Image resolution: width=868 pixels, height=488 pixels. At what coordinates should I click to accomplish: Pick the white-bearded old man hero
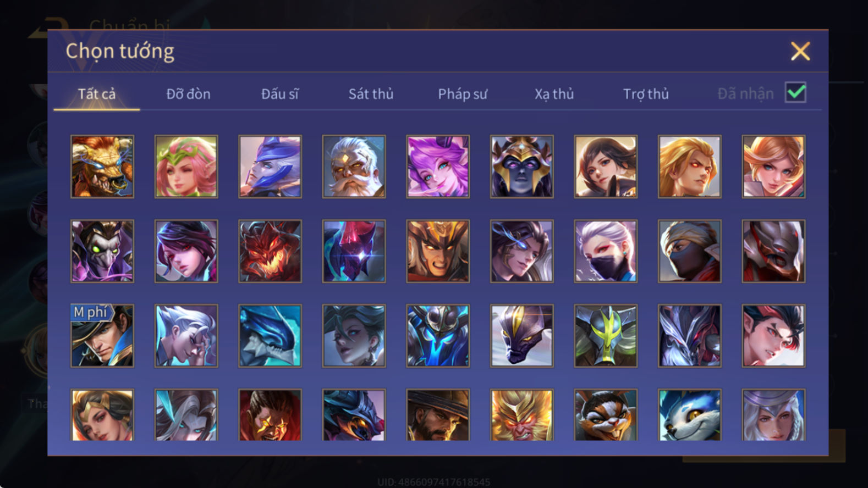[354, 167]
